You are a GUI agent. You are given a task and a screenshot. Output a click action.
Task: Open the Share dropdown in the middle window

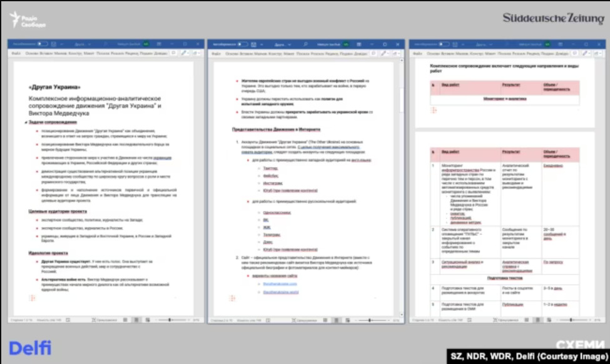tap(396, 53)
